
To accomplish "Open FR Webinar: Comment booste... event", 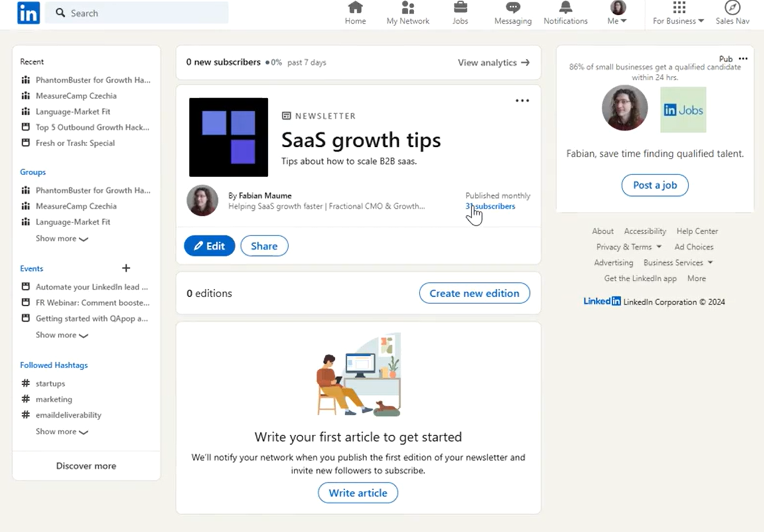I will [92, 302].
